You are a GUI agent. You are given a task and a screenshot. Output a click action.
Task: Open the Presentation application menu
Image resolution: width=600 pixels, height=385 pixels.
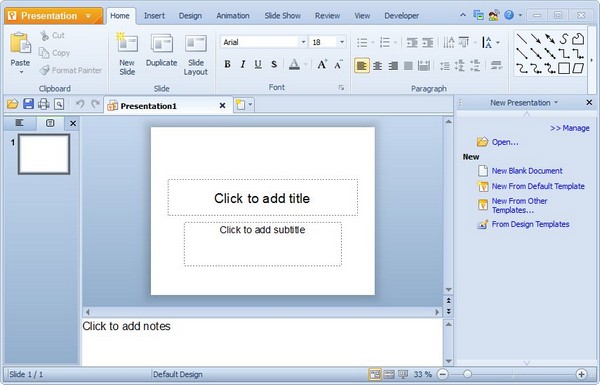54,16
